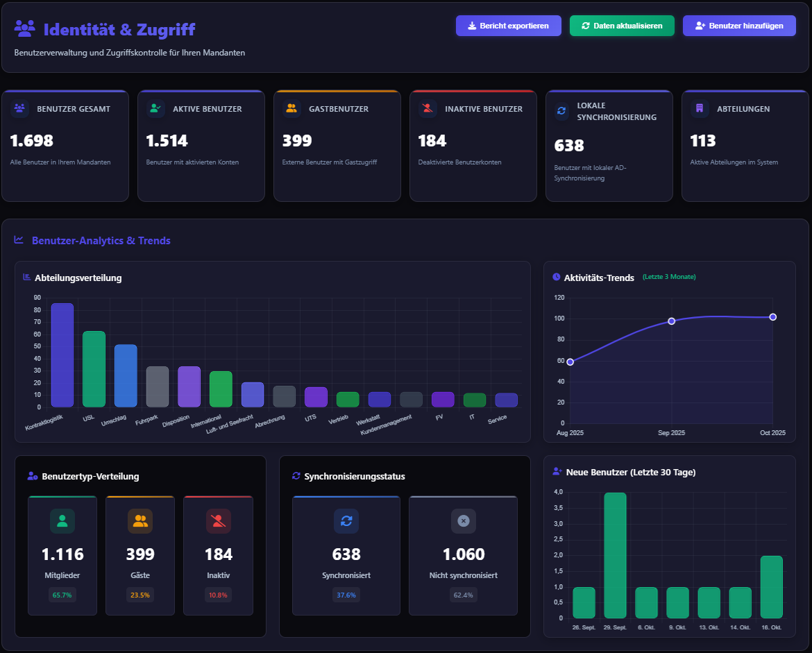This screenshot has width=812, height=653.
Task: Select the green USL bar
Action: tap(94, 369)
